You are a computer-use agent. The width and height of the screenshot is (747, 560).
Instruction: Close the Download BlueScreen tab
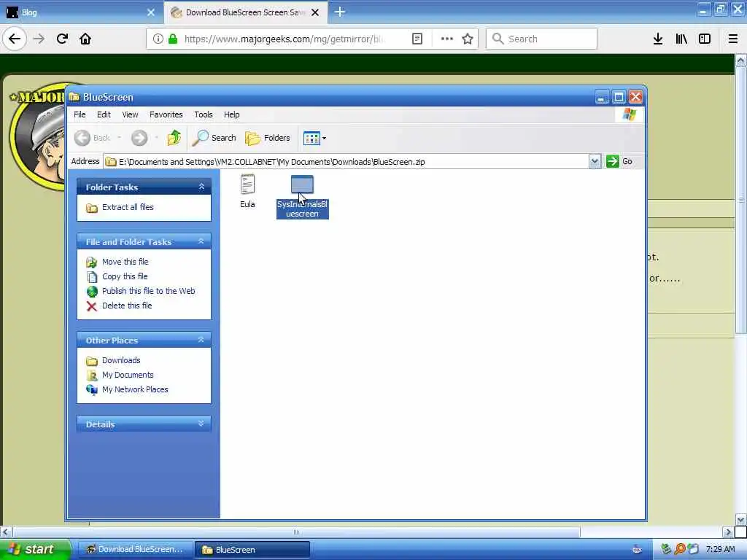pos(315,12)
